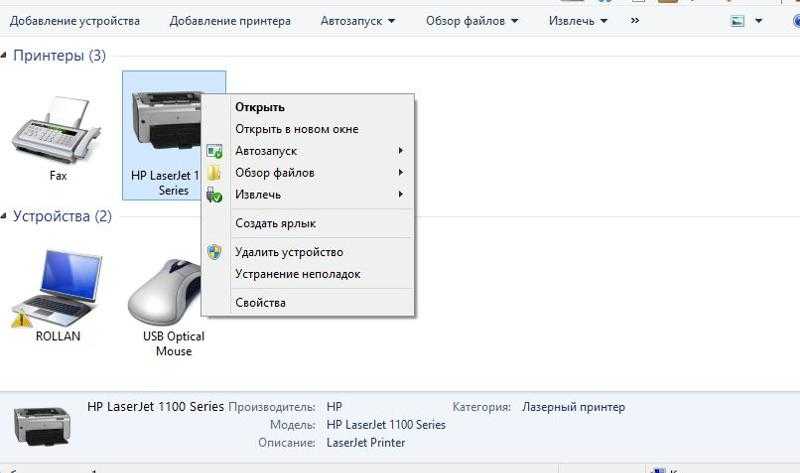800x473 pixels.
Task: Open Свойства from the context menu
Action: pos(308,303)
